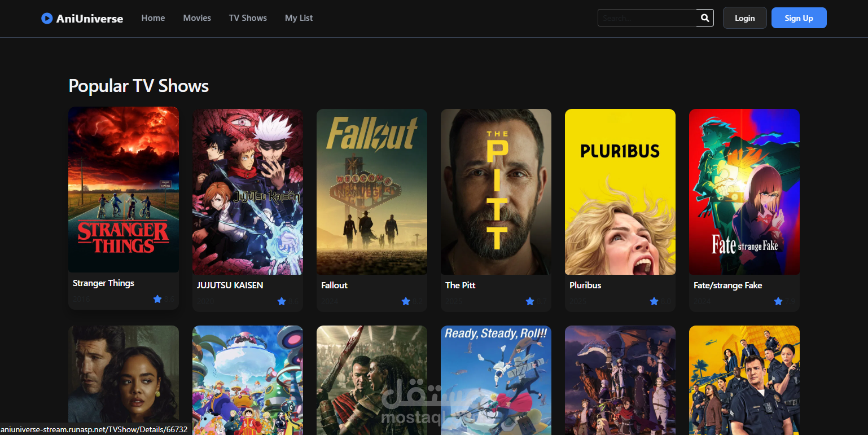The width and height of the screenshot is (868, 435).
Task: Click the star icon on the Fallout card
Action: [406, 301]
